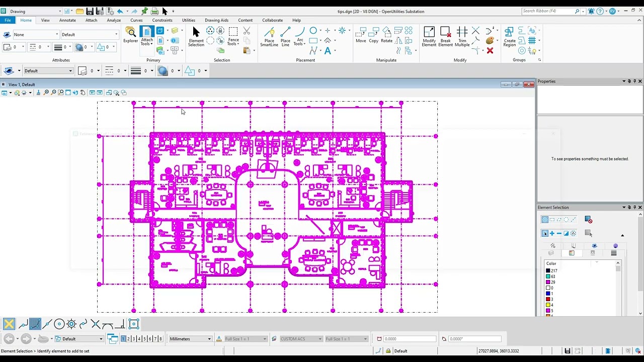Toggle view number 8 button

[160, 339]
